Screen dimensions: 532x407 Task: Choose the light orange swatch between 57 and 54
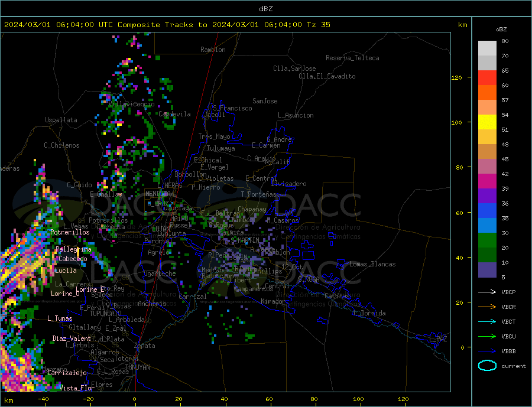click(x=487, y=107)
